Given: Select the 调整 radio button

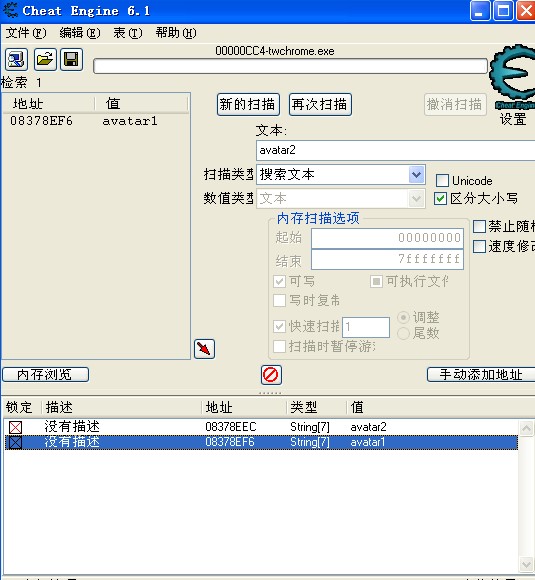Looking at the screenshot, I should (x=403, y=317).
